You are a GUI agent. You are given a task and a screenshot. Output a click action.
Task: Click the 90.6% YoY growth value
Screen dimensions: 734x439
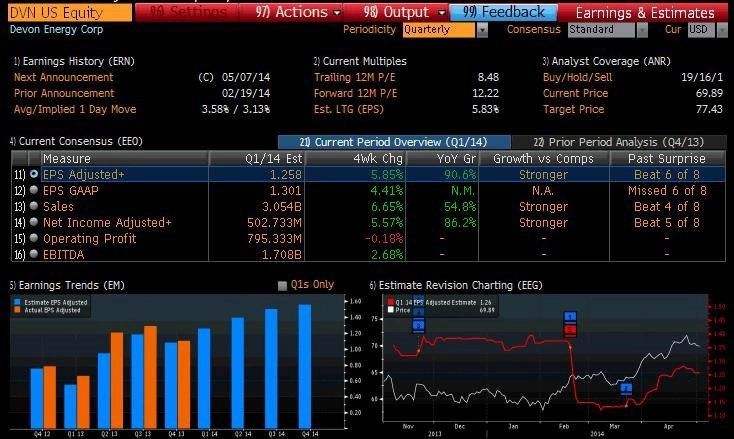[460, 175]
